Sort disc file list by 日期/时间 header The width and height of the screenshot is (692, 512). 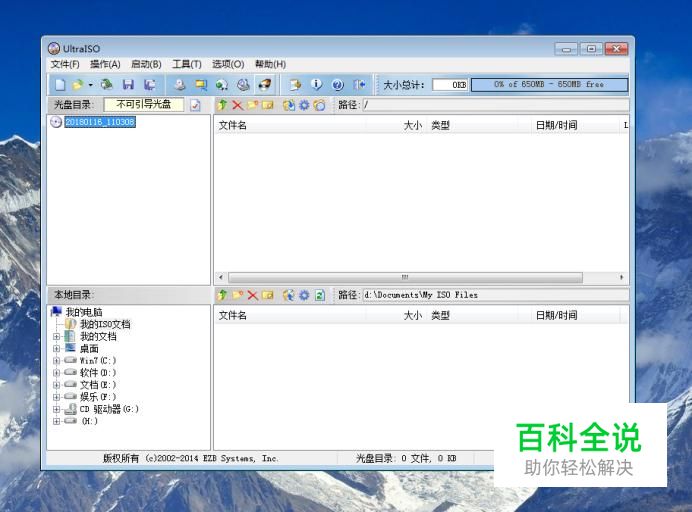point(575,125)
